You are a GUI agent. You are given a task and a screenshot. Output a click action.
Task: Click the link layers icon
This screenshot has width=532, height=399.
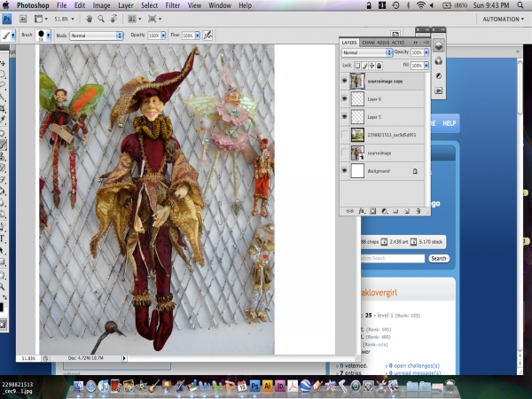[x=350, y=211]
